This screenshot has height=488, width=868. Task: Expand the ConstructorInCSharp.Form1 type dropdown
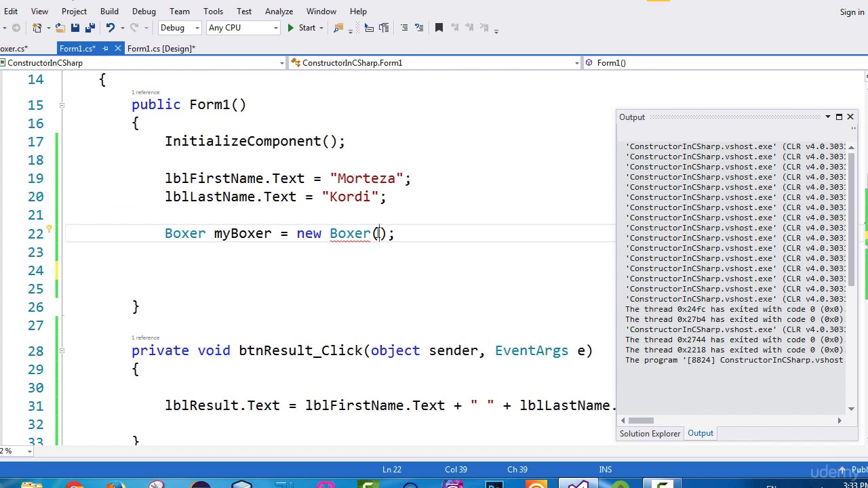[x=576, y=63]
